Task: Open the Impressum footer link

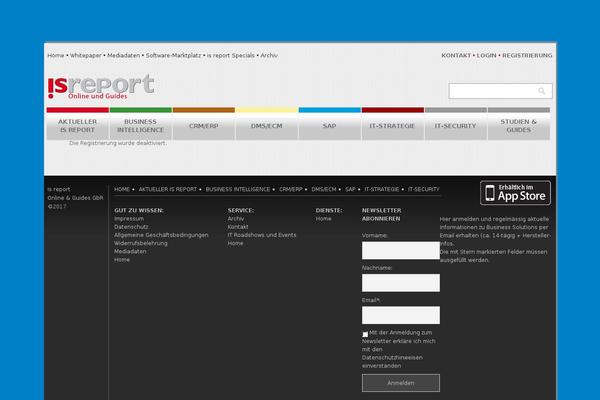Action: tap(129, 219)
